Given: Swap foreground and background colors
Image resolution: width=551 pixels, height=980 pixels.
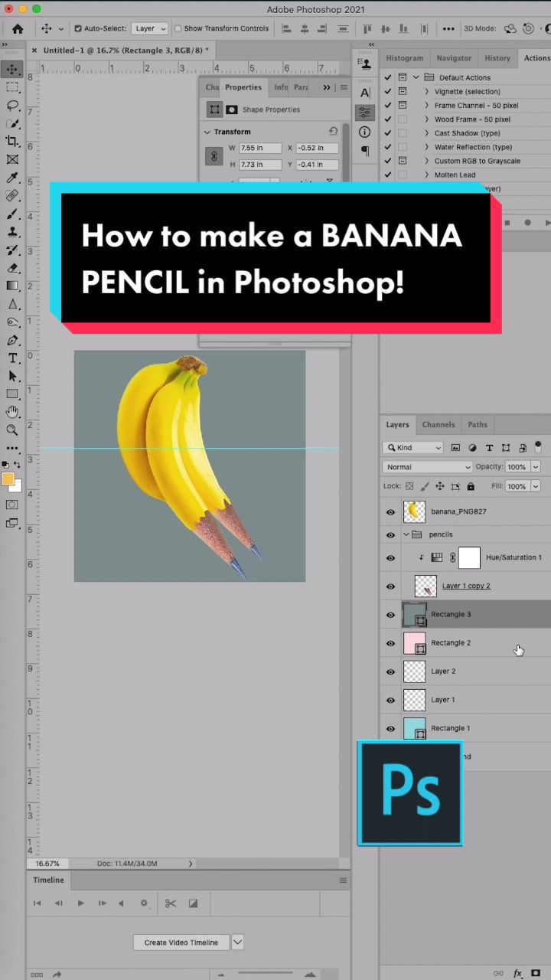Looking at the screenshot, I should point(18,465).
